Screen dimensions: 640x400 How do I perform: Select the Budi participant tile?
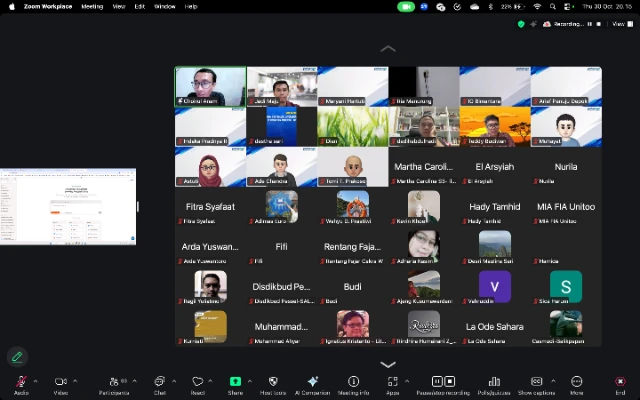[x=353, y=287]
